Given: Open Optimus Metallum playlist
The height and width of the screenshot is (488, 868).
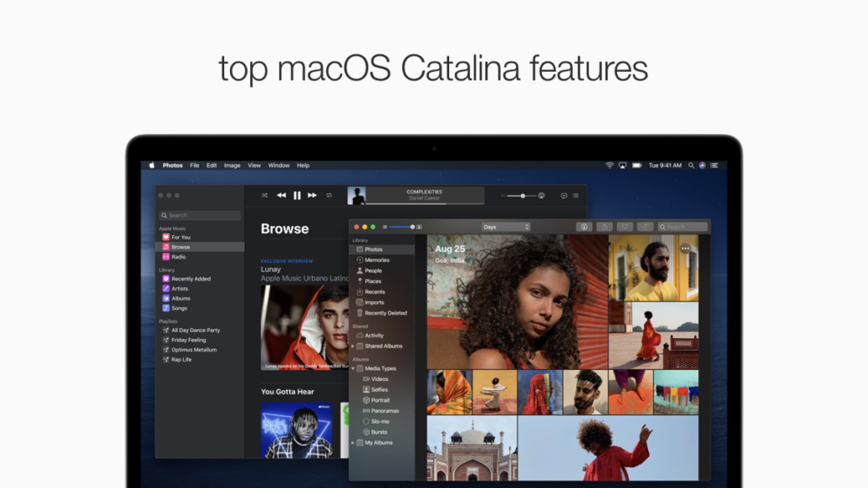Looking at the screenshot, I should coord(200,350).
